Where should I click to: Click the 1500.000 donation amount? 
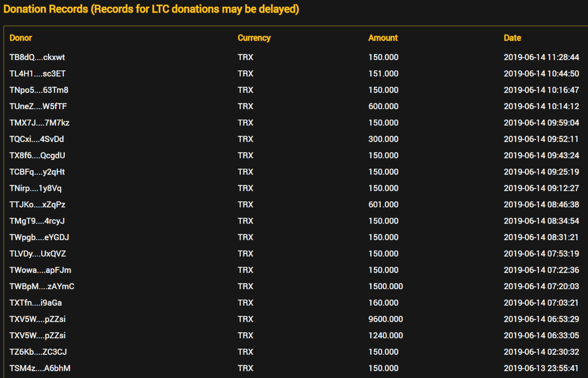(x=386, y=286)
